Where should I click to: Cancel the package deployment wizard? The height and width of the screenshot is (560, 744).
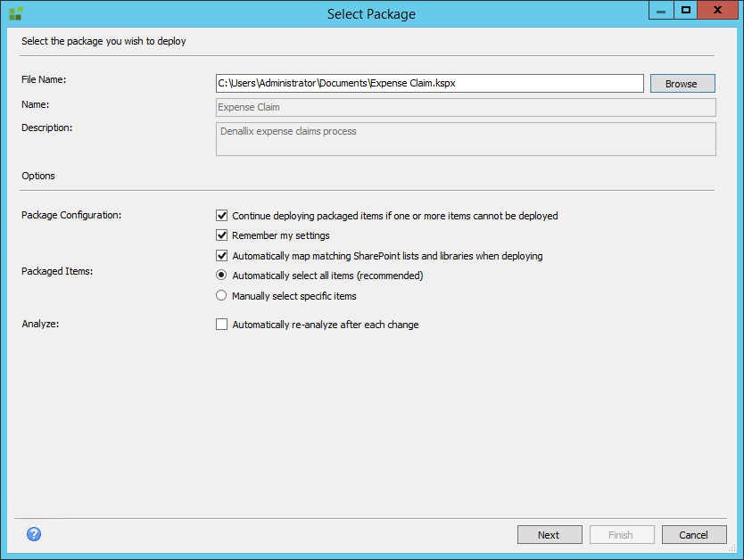(693, 535)
